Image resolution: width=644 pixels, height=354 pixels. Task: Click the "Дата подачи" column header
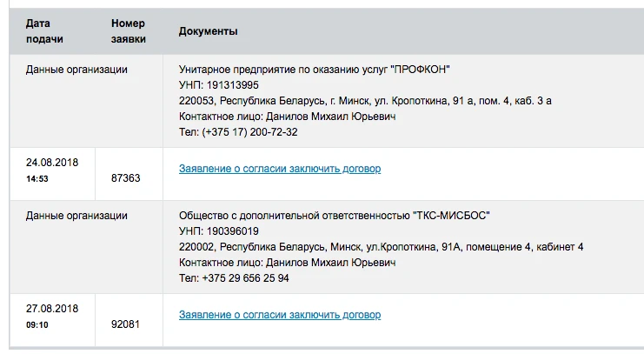pos(44,31)
